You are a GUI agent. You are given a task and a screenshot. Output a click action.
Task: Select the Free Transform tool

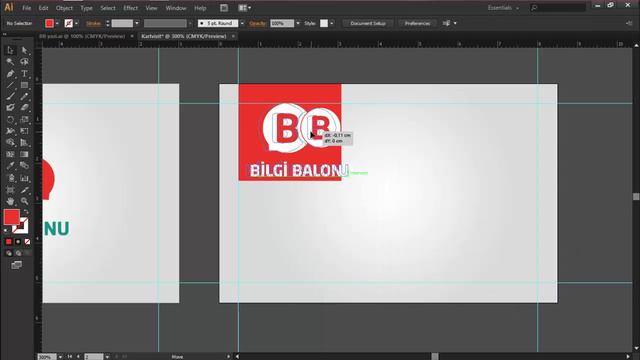click(24, 131)
